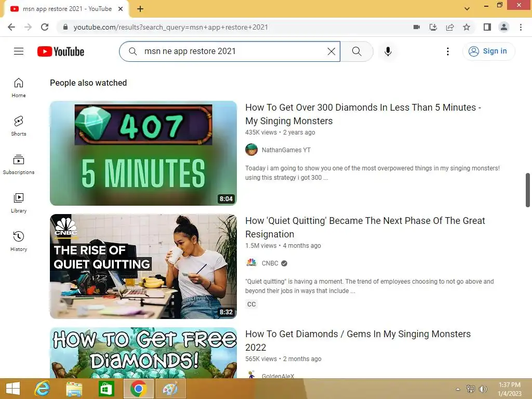Open the YouTube guide hamburger menu
Viewport: 532px width, 399px height.
coord(19,51)
